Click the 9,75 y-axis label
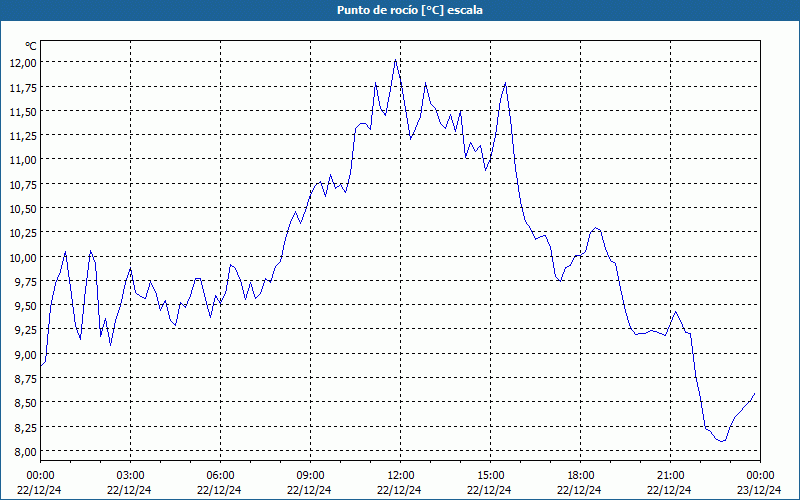 coord(26,282)
